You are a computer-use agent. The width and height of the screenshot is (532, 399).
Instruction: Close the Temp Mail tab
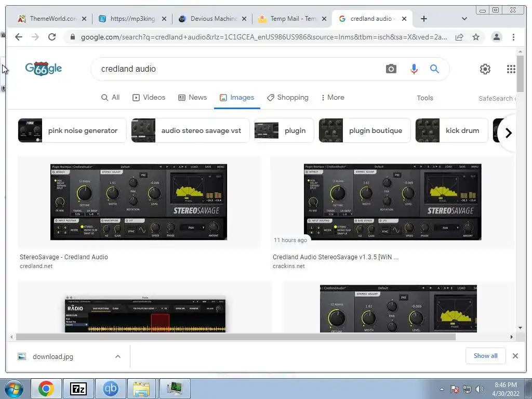tap(324, 19)
